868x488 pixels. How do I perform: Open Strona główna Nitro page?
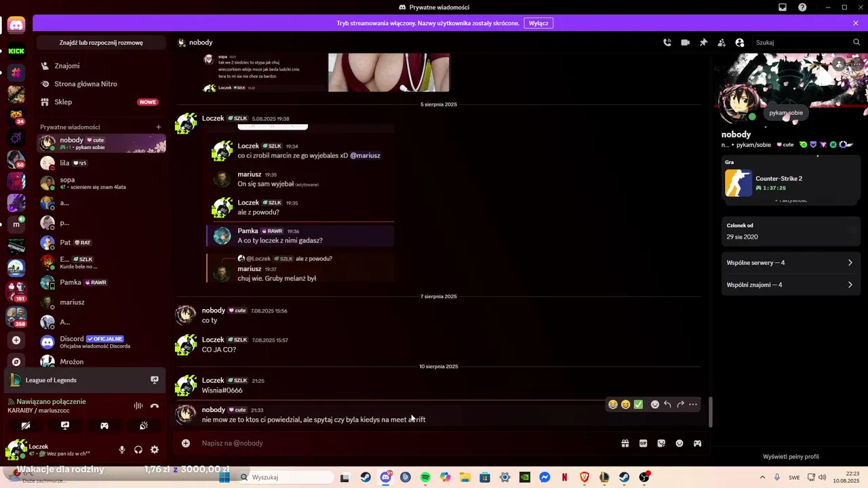tap(101, 84)
